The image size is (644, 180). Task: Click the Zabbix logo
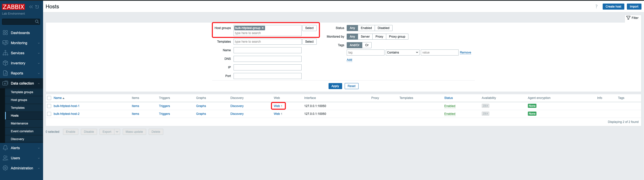click(x=13, y=7)
